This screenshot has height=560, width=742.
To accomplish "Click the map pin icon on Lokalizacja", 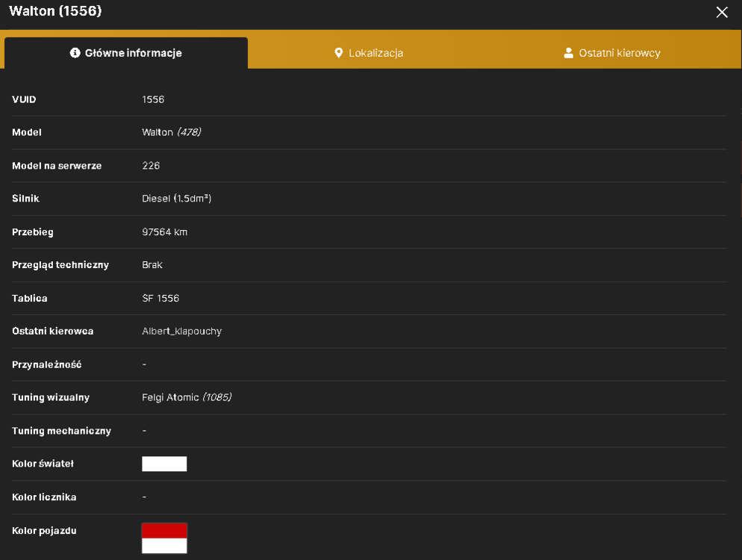I will pos(338,52).
